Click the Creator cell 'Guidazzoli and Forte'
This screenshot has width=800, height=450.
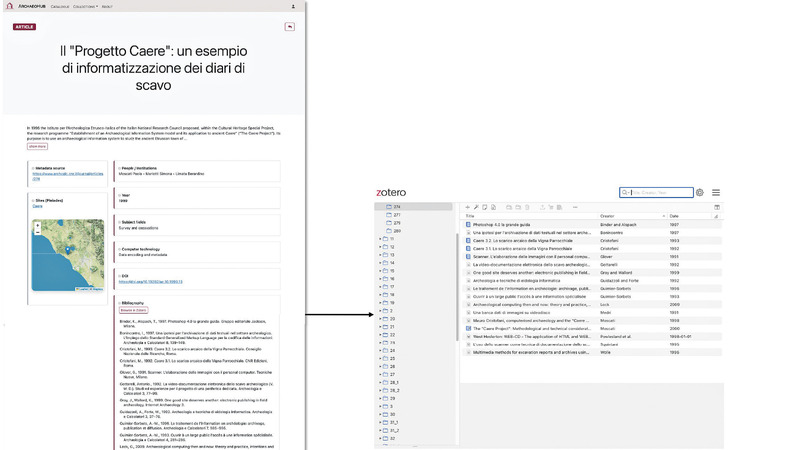coord(619,281)
